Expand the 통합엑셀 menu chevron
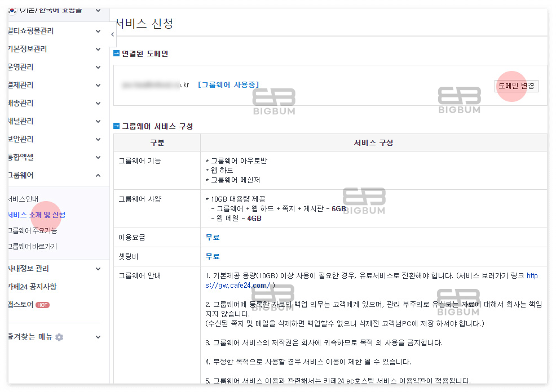Viewport: 556px width, 392px height. click(98, 158)
